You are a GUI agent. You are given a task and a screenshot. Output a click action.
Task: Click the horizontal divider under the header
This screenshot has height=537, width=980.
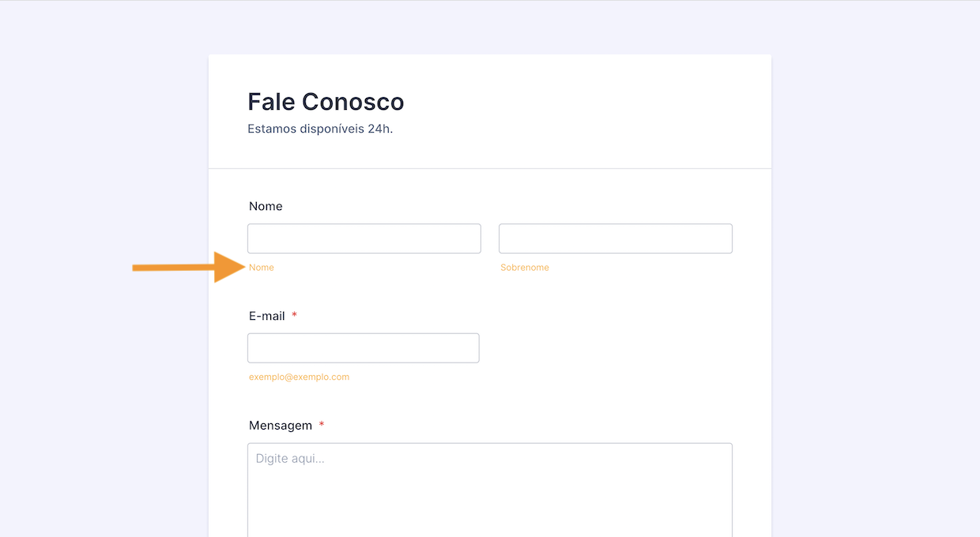(x=490, y=169)
